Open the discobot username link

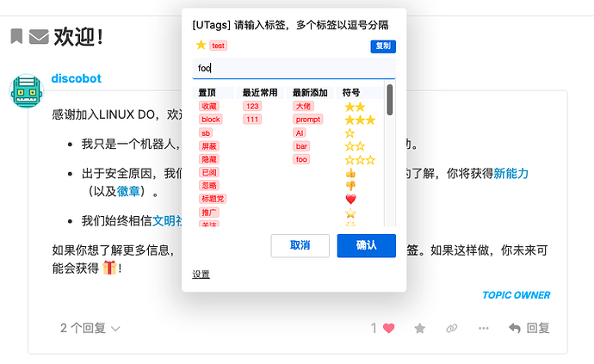pos(76,78)
